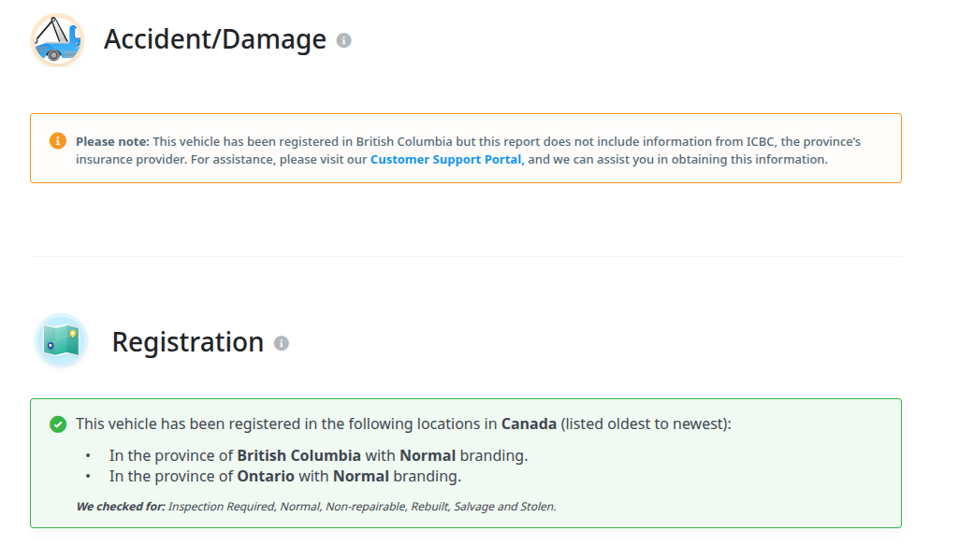Viewport: 958px width, 560px height.
Task: Click the bold "Please note:" label
Action: (x=112, y=141)
